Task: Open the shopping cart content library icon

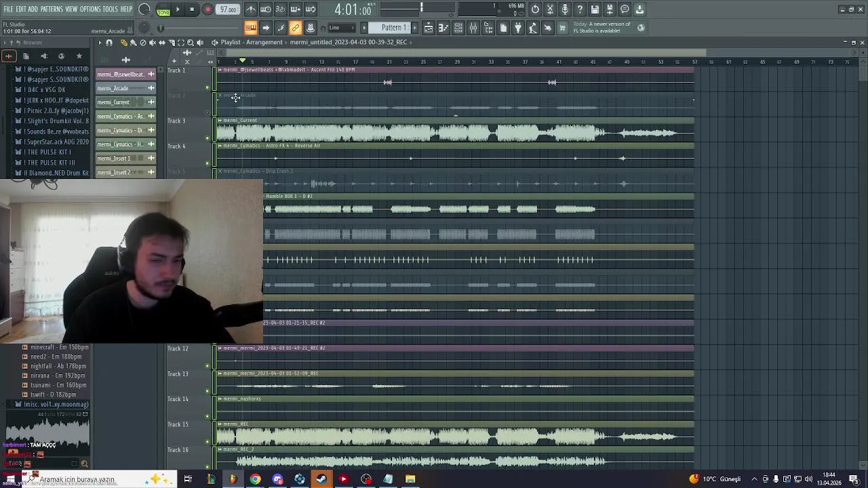Action: pos(562,28)
